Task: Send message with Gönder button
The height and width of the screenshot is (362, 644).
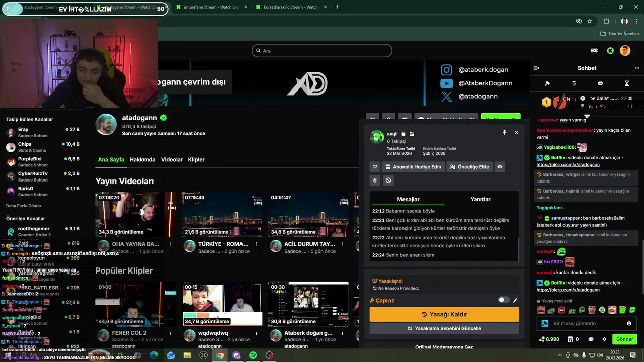Action: (x=624, y=339)
